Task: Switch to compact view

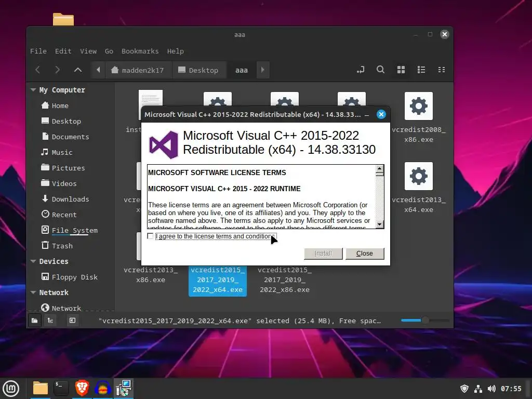Action: pos(442,70)
